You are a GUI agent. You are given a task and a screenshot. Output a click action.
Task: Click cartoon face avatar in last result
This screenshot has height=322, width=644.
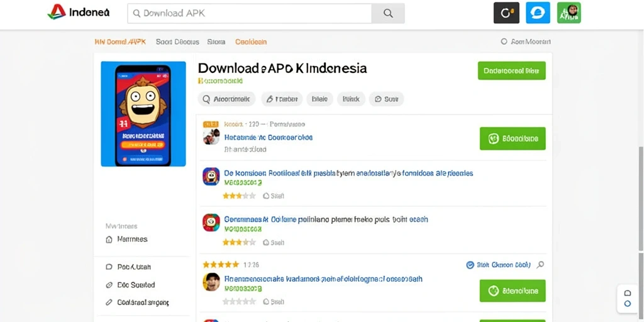pyautogui.click(x=211, y=282)
